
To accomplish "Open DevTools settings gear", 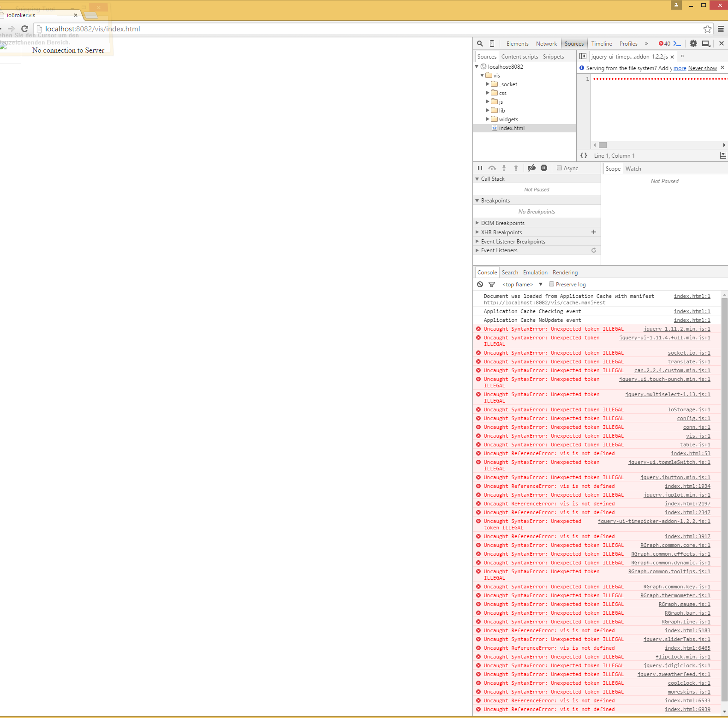I will (x=693, y=43).
